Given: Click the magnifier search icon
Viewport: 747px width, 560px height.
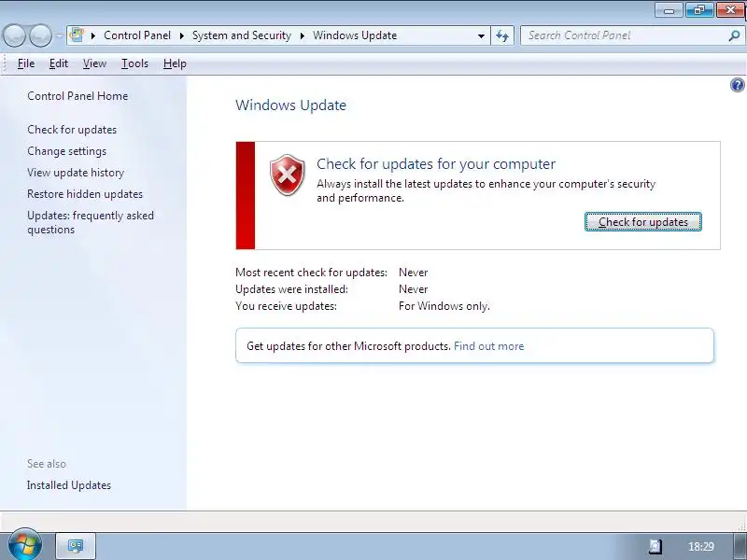Looking at the screenshot, I should pyautogui.click(x=734, y=35).
